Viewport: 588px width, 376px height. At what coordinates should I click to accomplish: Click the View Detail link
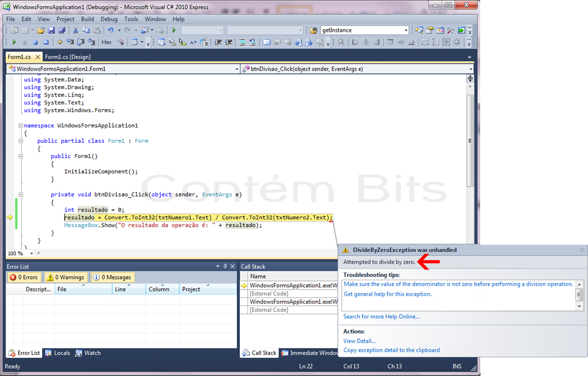[359, 341]
